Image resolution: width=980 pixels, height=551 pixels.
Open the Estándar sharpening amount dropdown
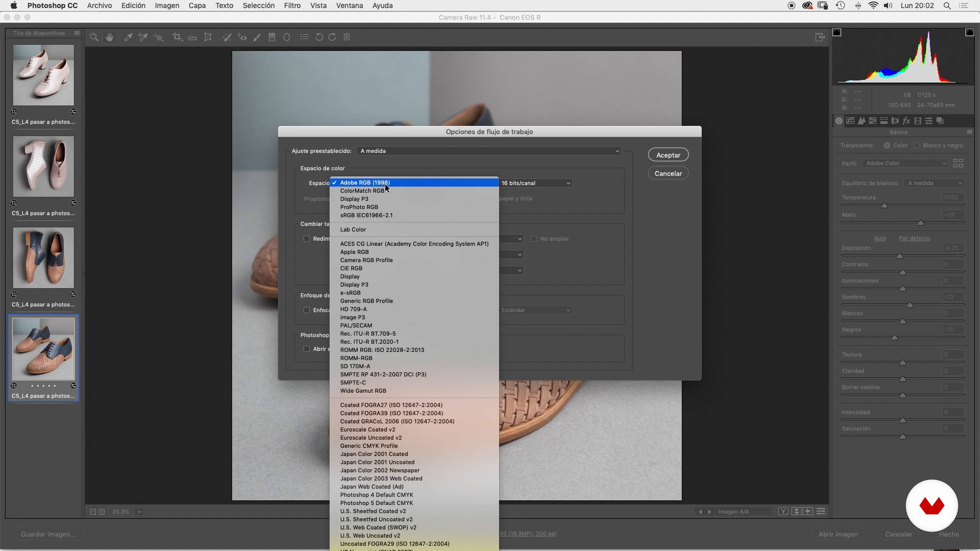(x=535, y=310)
